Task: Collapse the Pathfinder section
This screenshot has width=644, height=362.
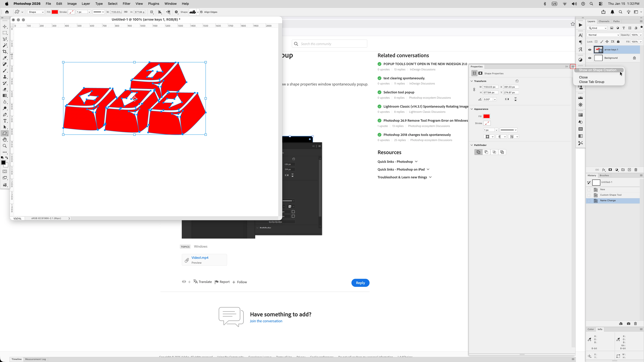Action: click(x=472, y=145)
